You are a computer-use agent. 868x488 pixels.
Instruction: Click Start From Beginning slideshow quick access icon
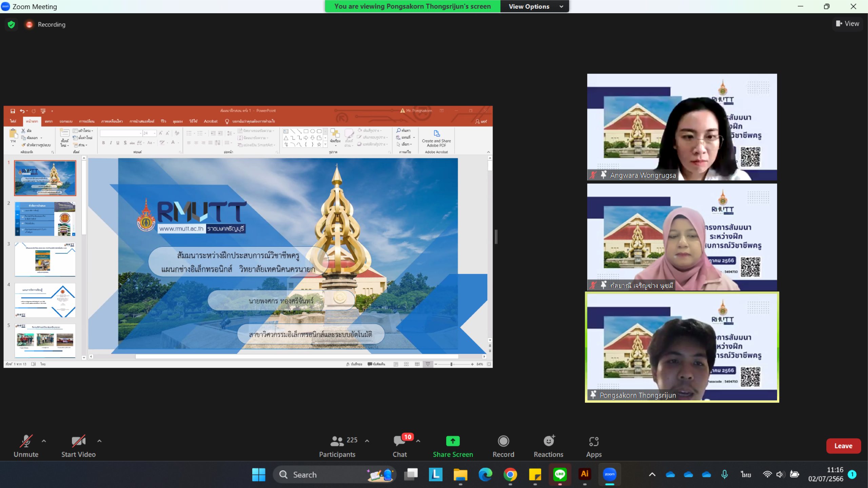pos(43,111)
